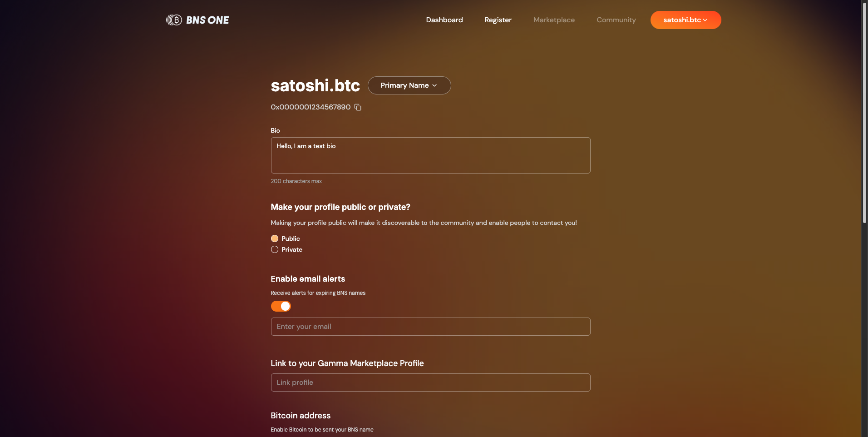
Task: Open the Primary Name dropdown
Action: [409, 85]
